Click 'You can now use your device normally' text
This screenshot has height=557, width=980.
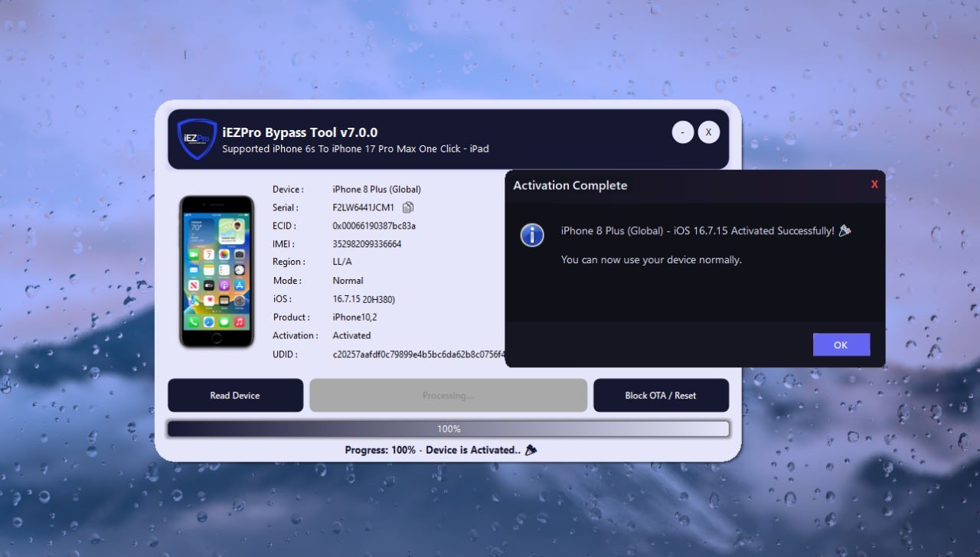point(652,259)
